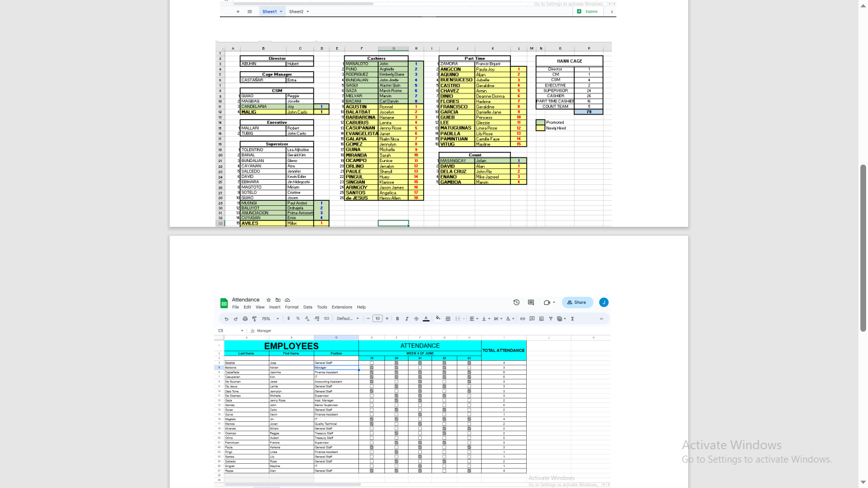Star the Attendance spreadsheet
The image size is (868, 488).
tap(269, 300)
